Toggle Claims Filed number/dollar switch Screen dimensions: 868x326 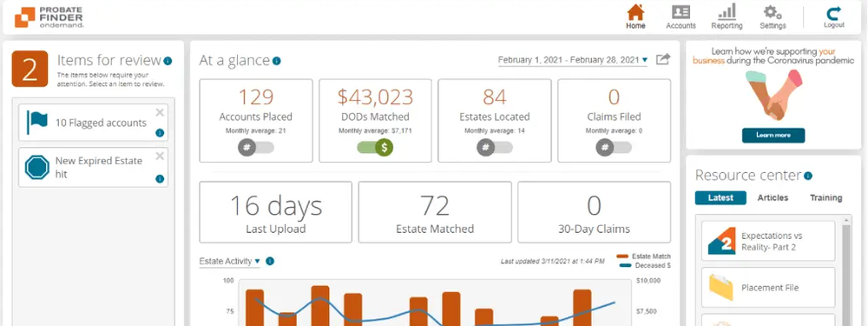pos(614,148)
